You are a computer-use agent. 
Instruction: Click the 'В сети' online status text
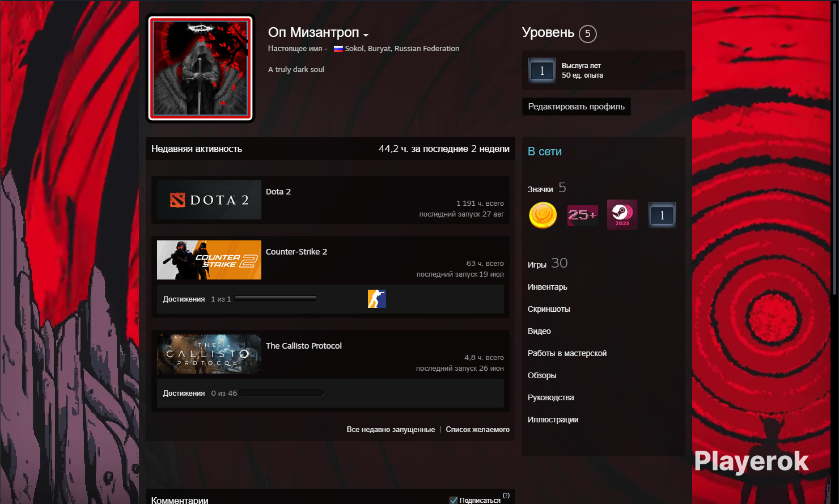[x=545, y=151]
